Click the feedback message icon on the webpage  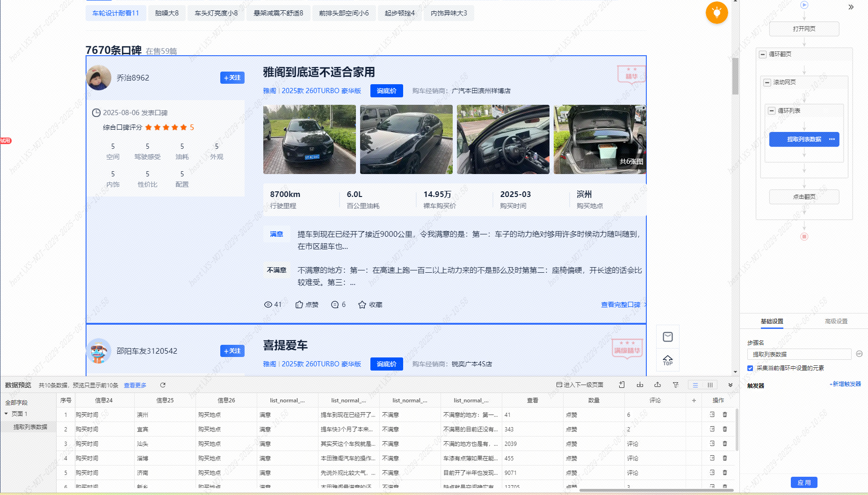coord(668,337)
